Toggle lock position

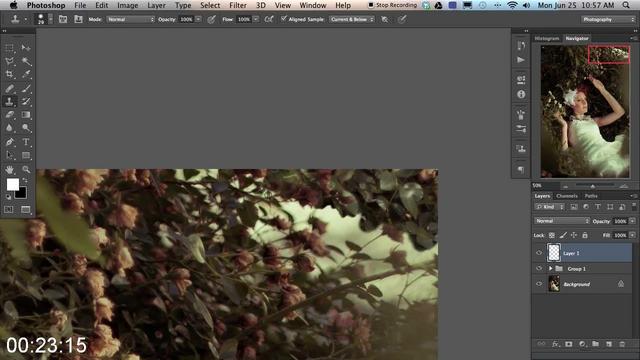(574, 235)
